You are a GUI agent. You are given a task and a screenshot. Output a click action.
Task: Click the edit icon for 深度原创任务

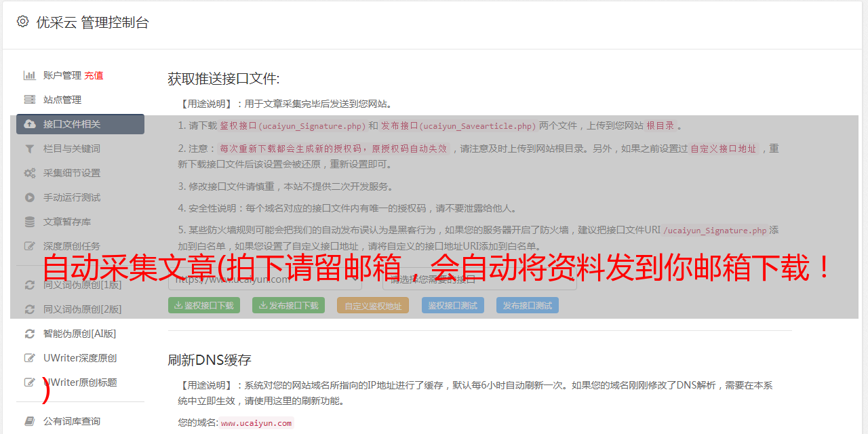[30, 246]
